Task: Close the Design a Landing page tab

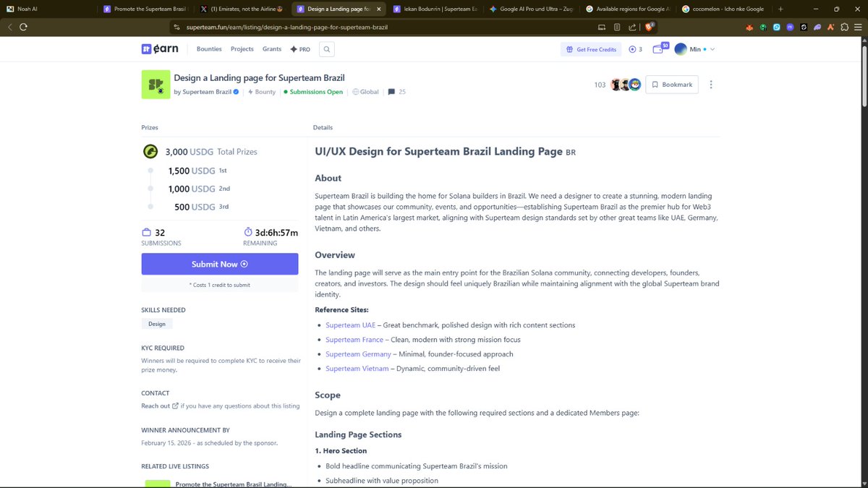Action: [x=380, y=9]
